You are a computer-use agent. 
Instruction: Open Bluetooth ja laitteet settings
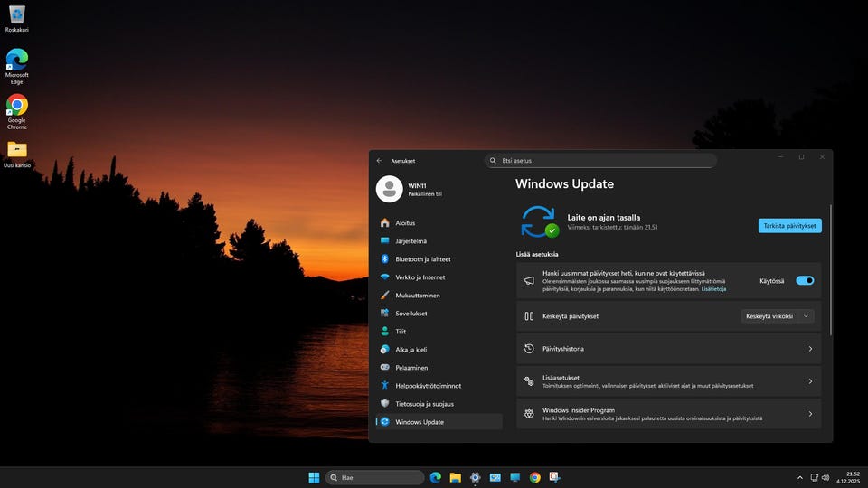(x=422, y=259)
